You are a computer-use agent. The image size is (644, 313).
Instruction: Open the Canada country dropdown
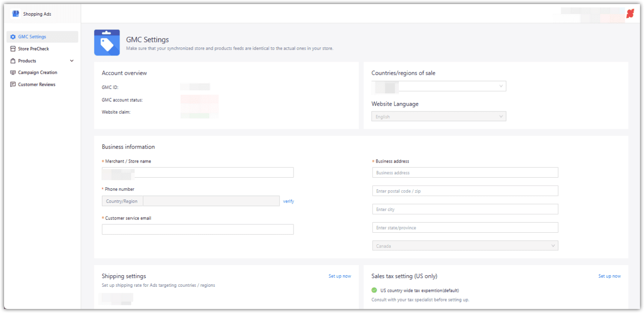point(465,246)
